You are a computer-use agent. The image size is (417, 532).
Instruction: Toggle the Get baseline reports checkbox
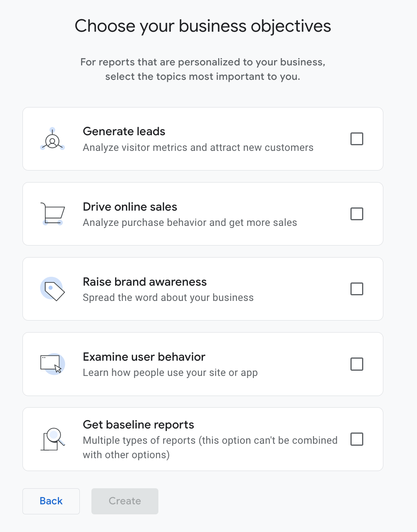tap(357, 439)
